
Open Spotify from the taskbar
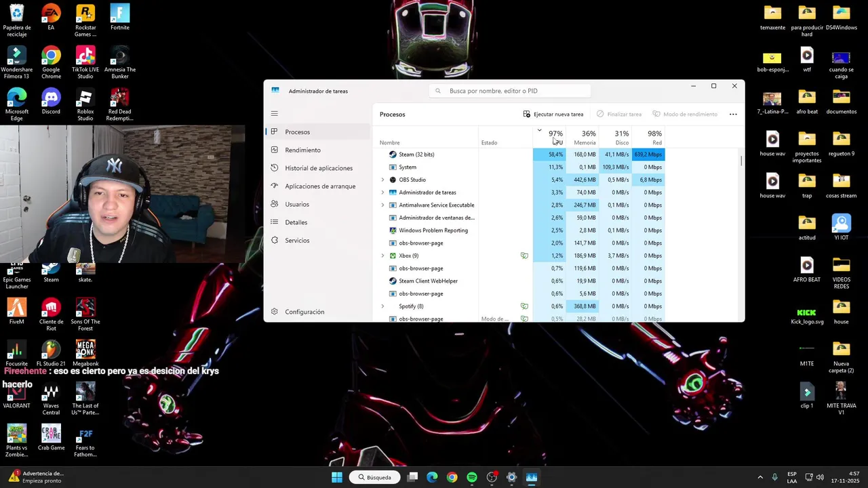click(472, 477)
